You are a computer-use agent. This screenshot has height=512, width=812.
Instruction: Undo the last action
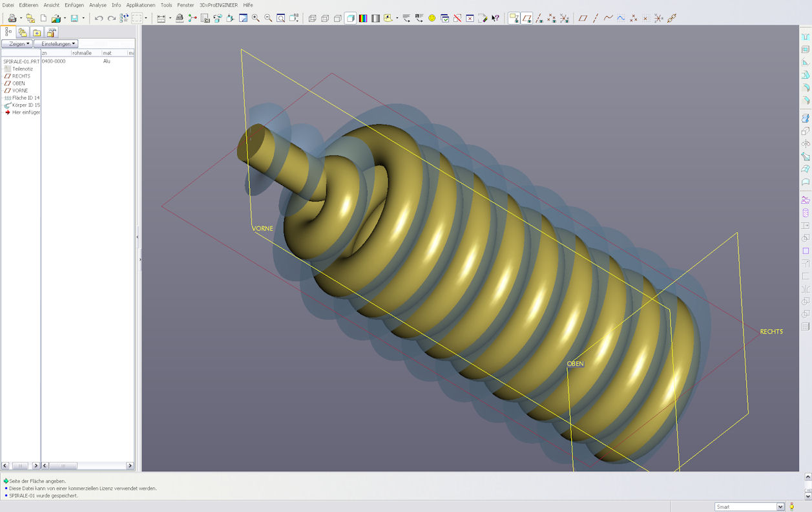[x=99, y=18]
